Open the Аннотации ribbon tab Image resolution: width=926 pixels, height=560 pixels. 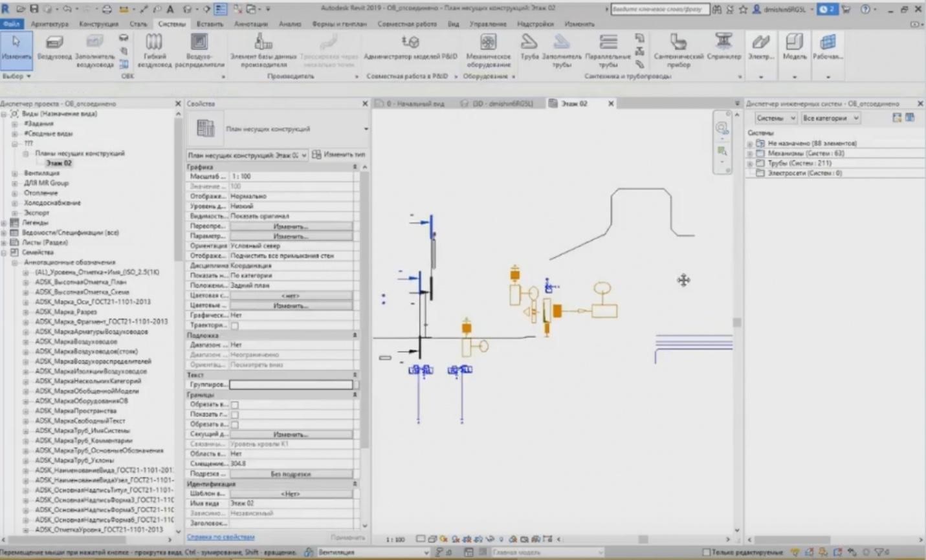pyautogui.click(x=250, y=24)
